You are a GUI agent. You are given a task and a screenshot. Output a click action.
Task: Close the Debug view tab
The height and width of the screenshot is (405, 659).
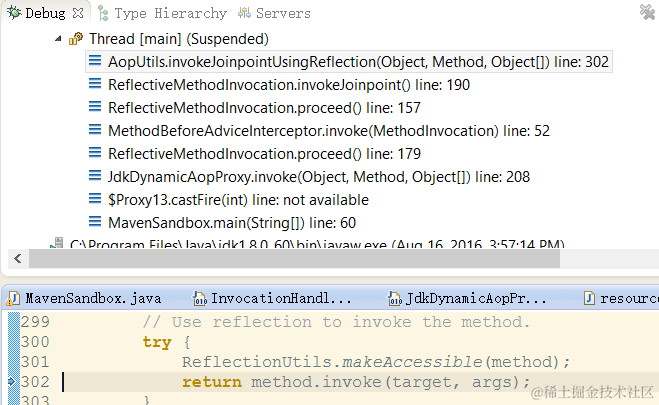pyautogui.click(x=78, y=13)
